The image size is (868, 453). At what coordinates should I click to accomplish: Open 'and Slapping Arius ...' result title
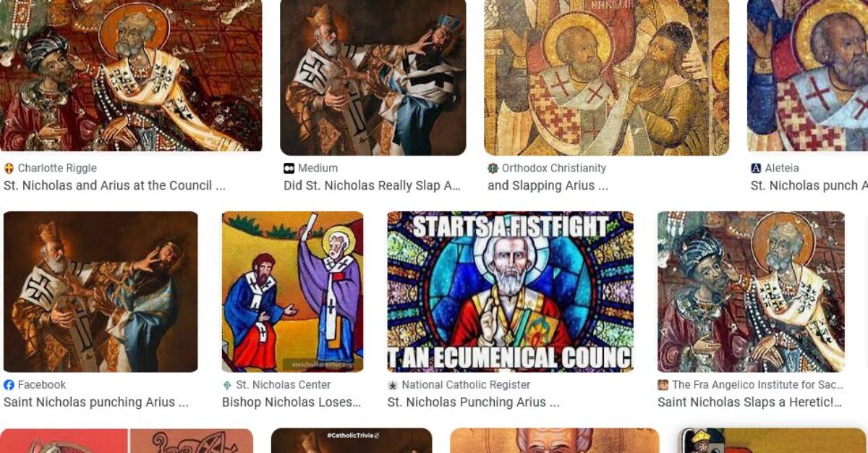548,185
